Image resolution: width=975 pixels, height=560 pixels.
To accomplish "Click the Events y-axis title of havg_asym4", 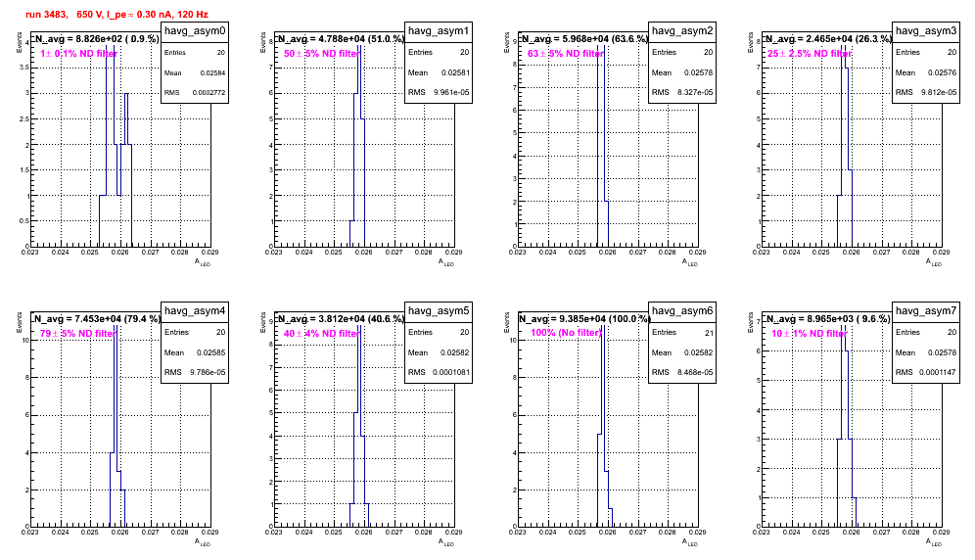I will click(20, 322).
